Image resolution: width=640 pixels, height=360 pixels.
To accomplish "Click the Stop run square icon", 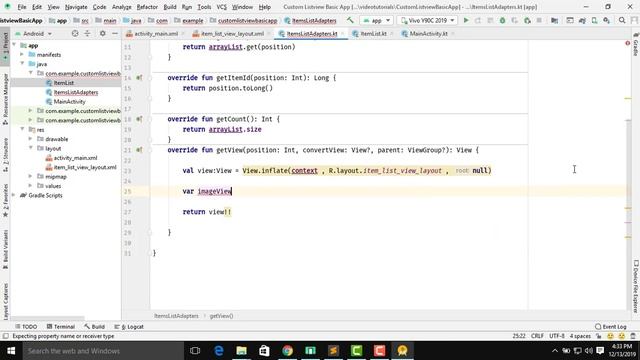I will (x=539, y=20).
